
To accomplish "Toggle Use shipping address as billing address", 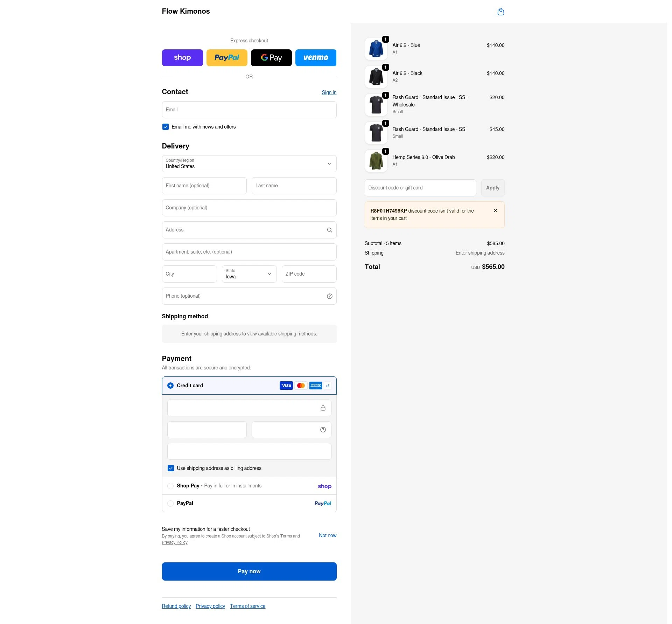I will pyautogui.click(x=171, y=468).
